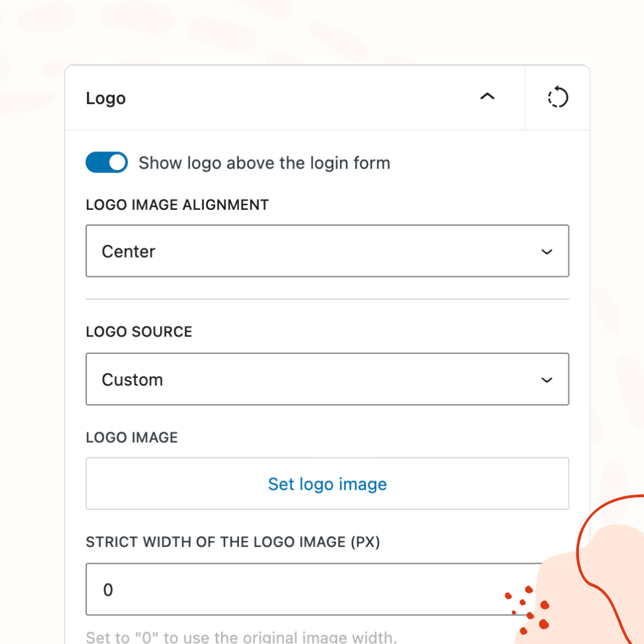
Task: Click the dashed circular reset icon in Logo header
Action: [x=557, y=98]
